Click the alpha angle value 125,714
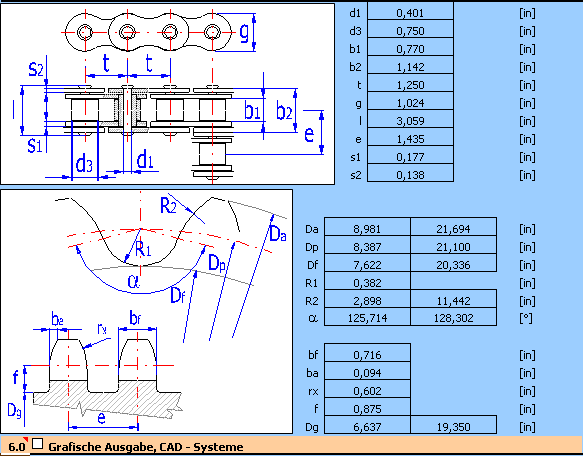The height and width of the screenshot is (456, 583). pyautogui.click(x=367, y=317)
